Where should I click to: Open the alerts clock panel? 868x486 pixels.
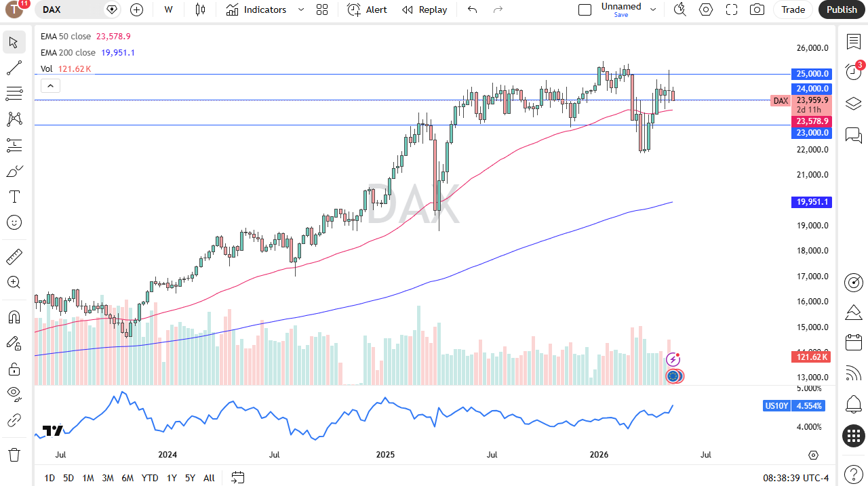(853, 73)
